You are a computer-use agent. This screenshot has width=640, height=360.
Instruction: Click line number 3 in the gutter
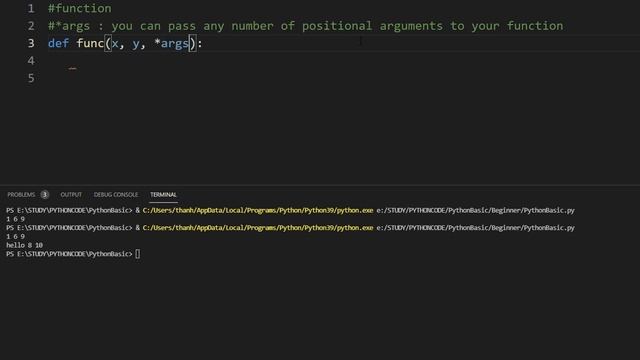point(31,43)
